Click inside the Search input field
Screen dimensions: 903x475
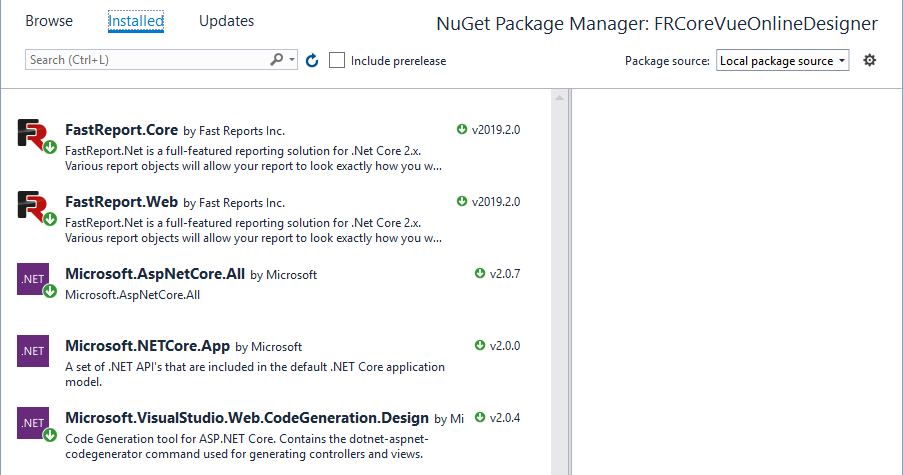(145, 60)
